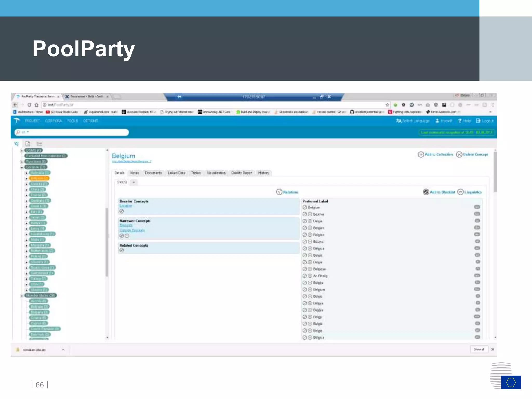Viewport: 532px width, 399px height.
Task: Click the Relations icon
Action: point(279,192)
